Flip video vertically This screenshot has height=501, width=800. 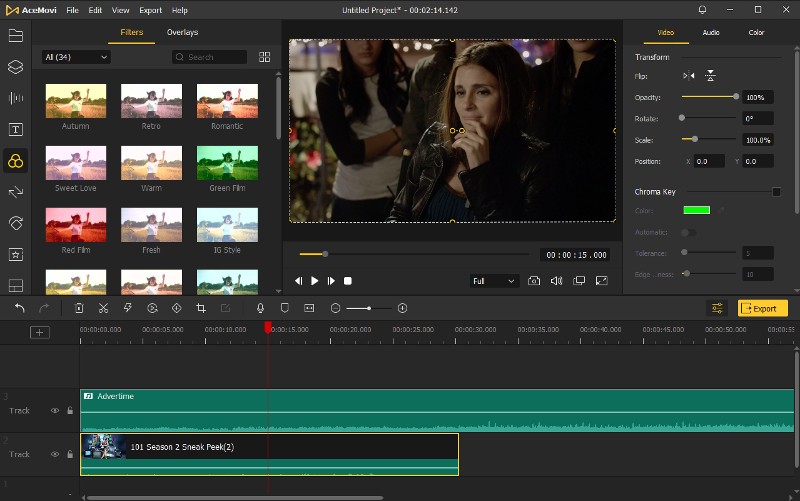(x=710, y=76)
